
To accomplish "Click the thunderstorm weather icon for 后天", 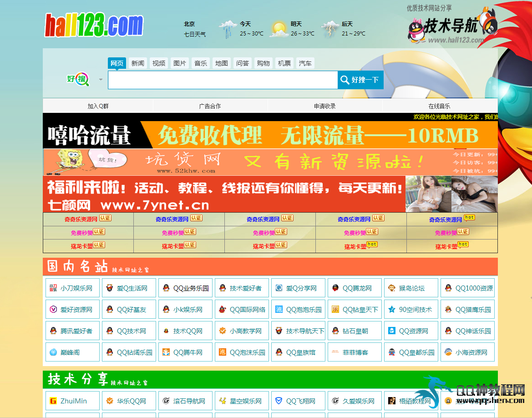I will 330,29.
